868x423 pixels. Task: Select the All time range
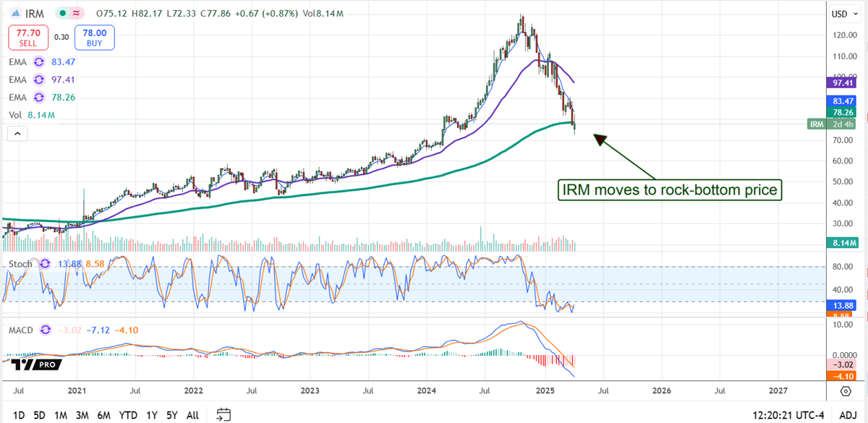pos(192,415)
